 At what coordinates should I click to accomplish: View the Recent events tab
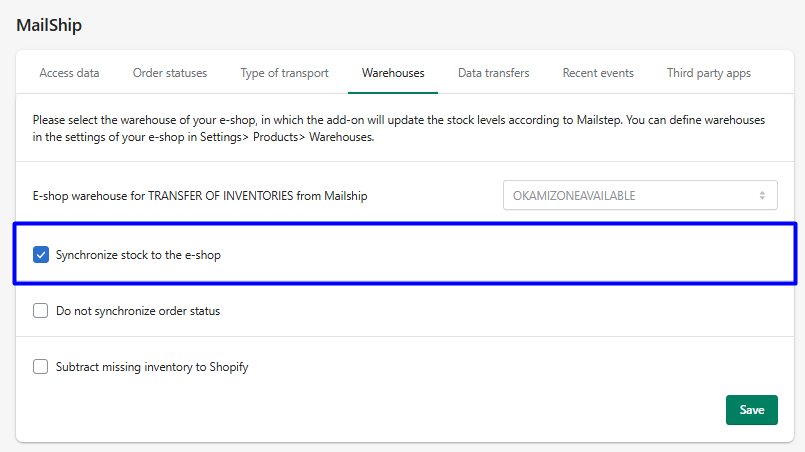(598, 73)
